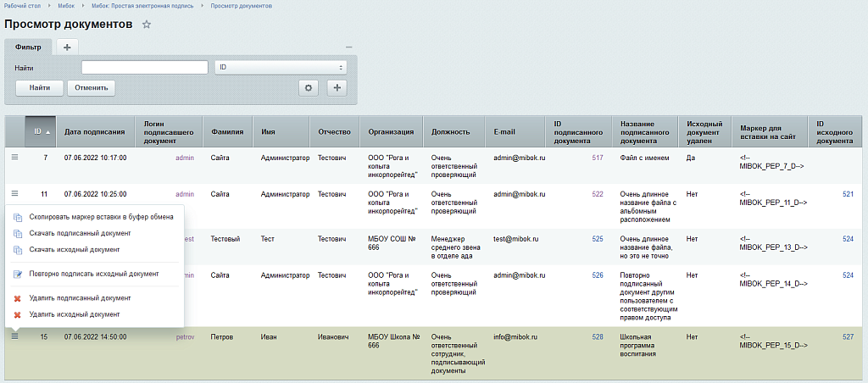Choose 'Повторно подписать исходный документ'

pos(93,274)
